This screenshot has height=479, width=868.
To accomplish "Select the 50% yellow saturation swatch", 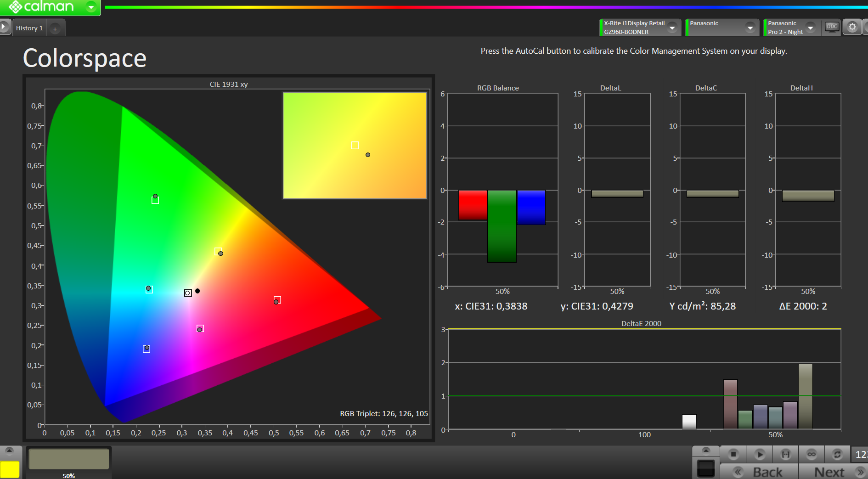I will pyautogui.click(x=69, y=459).
